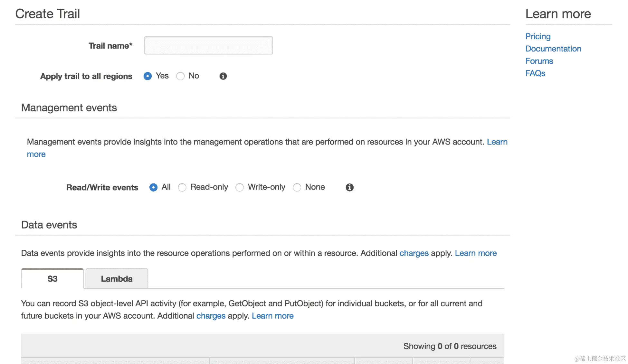Open the Pricing link
This screenshot has height=364, width=628.
(x=538, y=36)
